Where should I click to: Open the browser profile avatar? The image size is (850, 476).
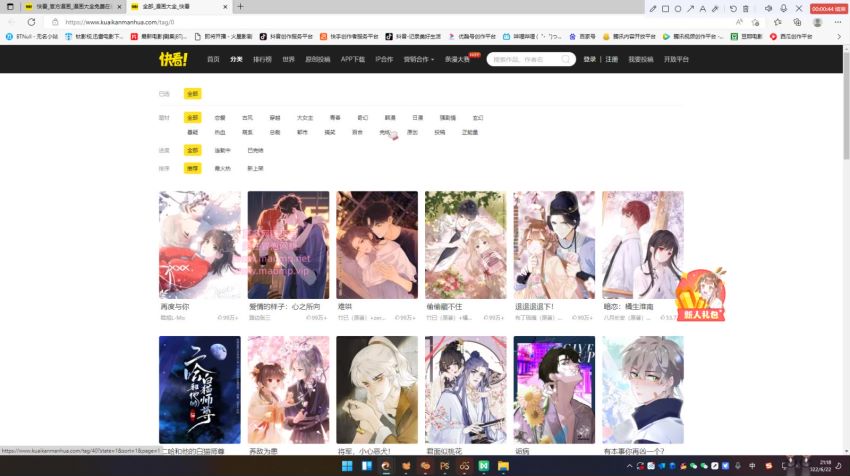pyautogui.click(x=817, y=22)
